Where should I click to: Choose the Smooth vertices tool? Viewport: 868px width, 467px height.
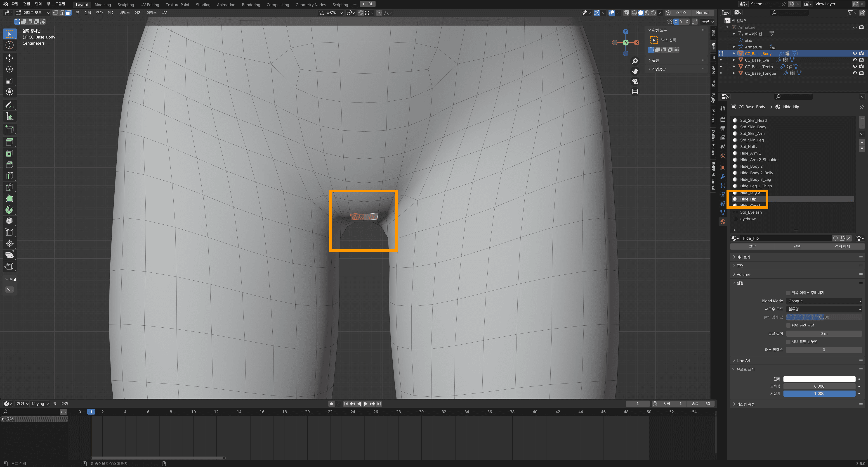[x=9, y=221]
